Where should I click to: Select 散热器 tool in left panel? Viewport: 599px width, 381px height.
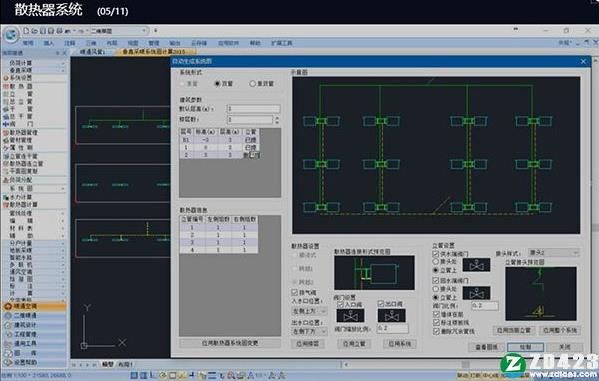[21, 86]
